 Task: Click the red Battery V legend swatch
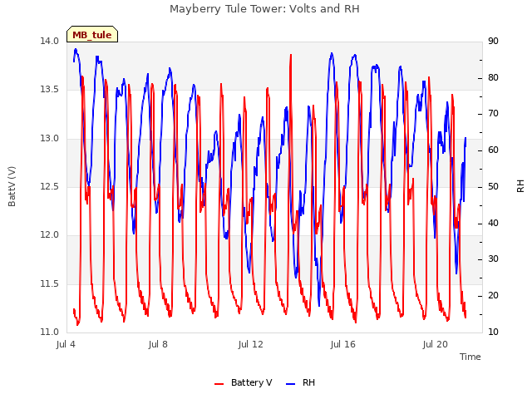(x=219, y=384)
